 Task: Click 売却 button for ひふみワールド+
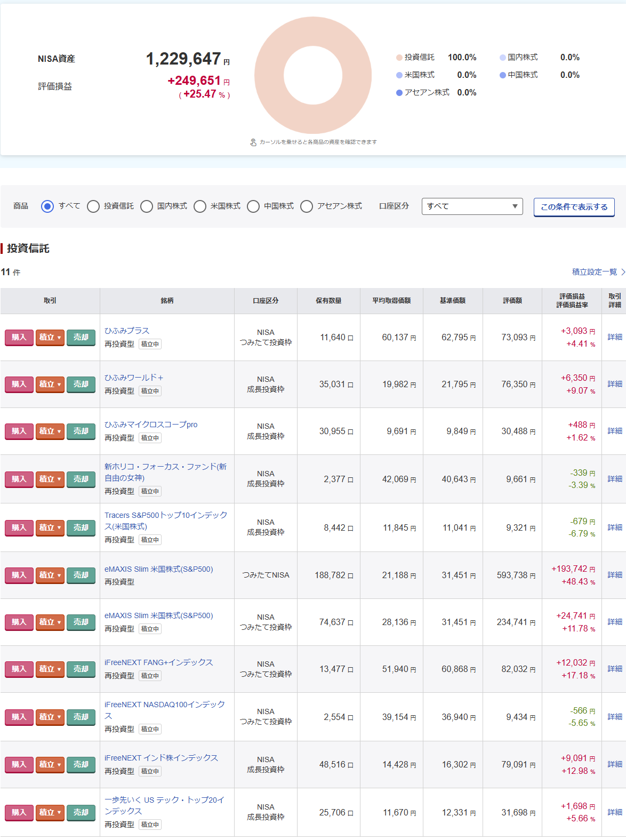click(x=81, y=384)
